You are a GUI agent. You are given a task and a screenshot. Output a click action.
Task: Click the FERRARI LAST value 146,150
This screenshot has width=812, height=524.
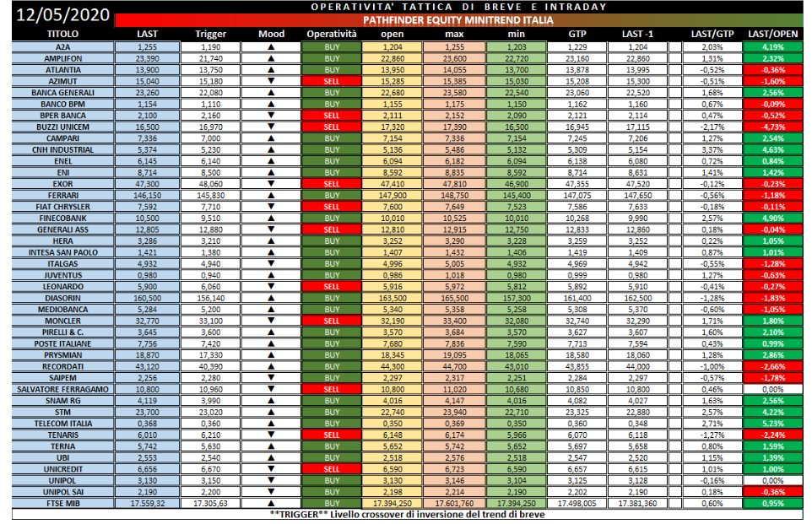[x=147, y=195]
